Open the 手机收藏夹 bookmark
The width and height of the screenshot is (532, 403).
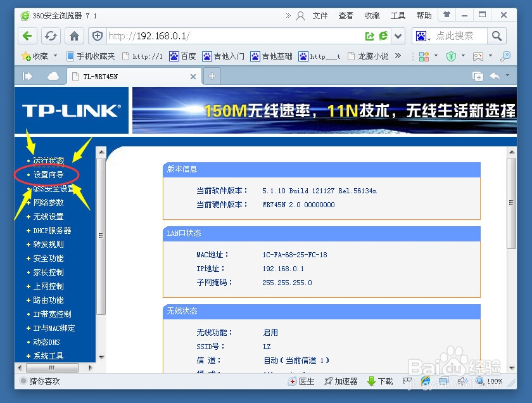coord(91,56)
